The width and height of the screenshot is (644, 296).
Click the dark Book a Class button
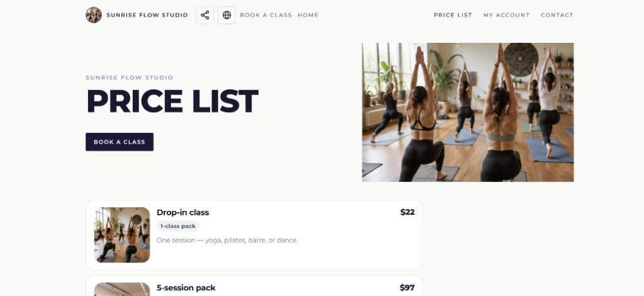(119, 142)
